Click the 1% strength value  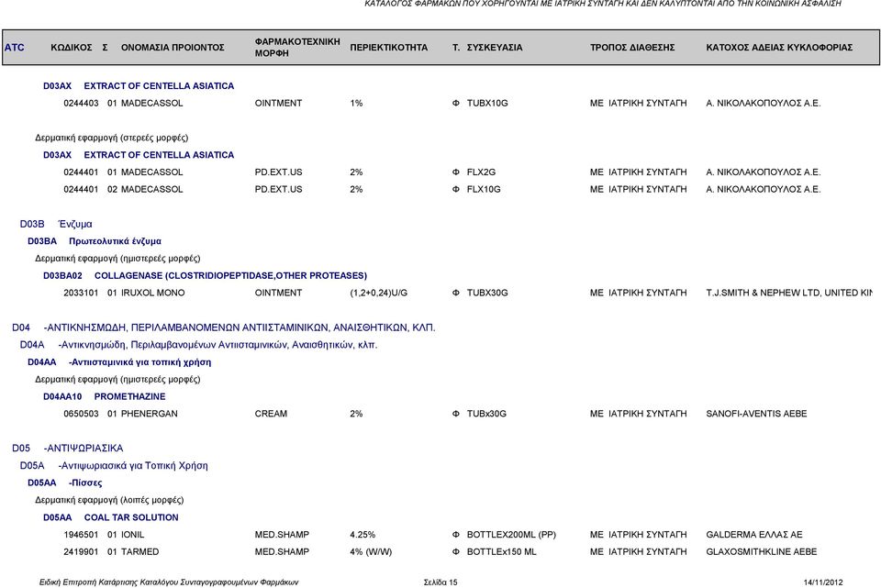coord(356,104)
